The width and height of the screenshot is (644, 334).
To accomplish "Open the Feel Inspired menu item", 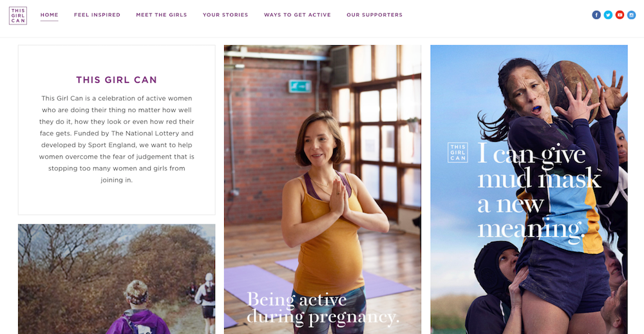I will (x=97, y=15).
